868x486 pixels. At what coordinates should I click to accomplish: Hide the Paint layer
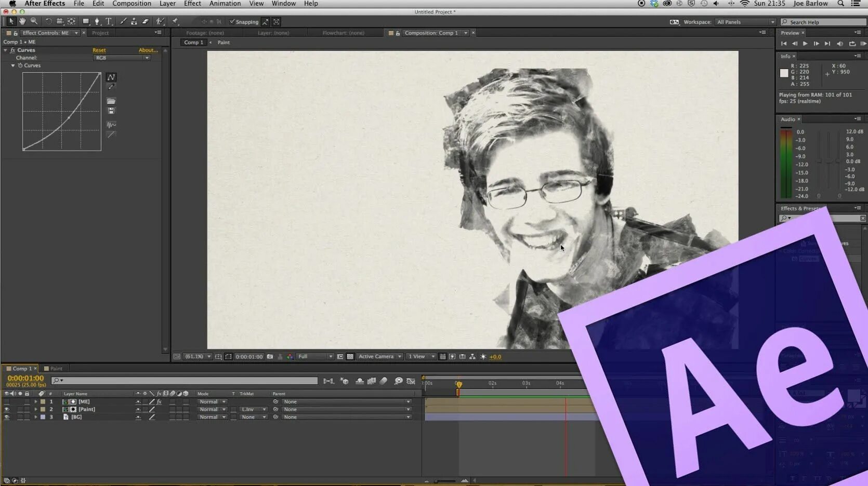click(7, 409)
